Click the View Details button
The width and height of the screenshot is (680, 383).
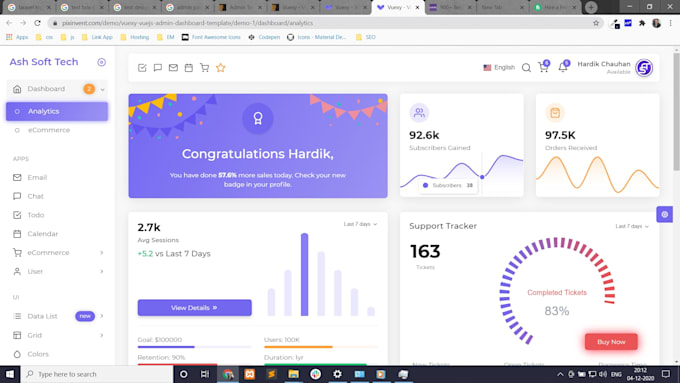(x=194, y=308)
